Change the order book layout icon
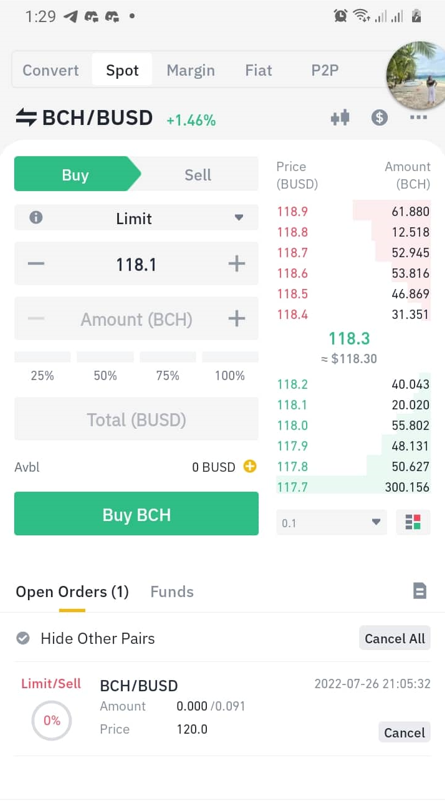The height and width of the screenshot is (803, 445). click(413, 522)
